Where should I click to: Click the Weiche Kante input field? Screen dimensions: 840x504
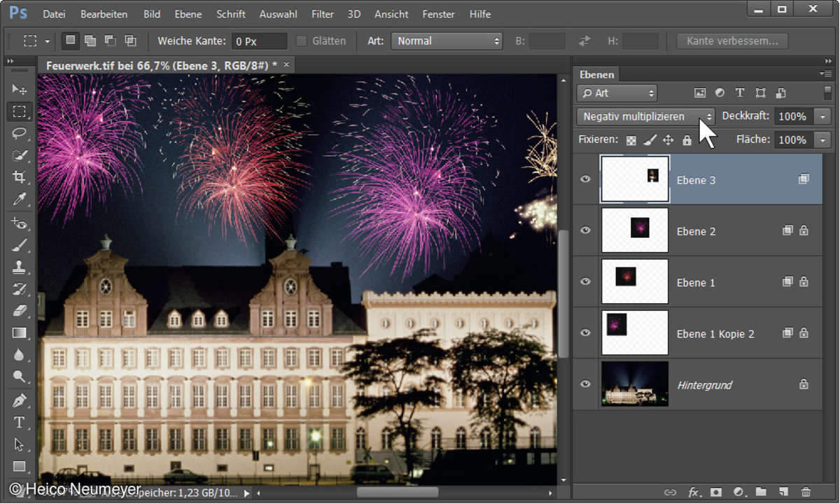pos(259,41)
